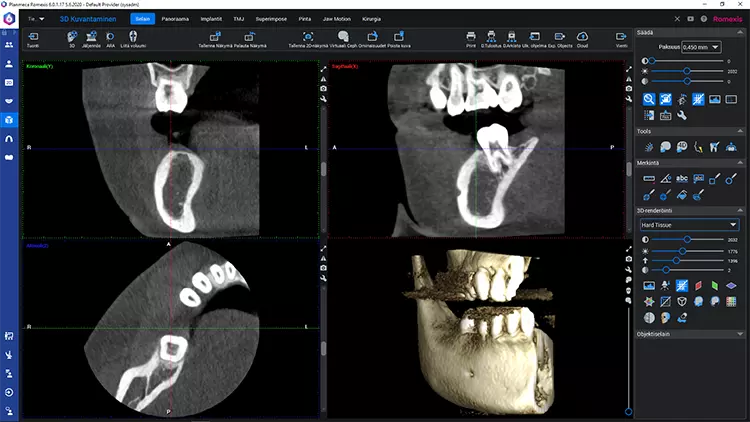Screen dimensions: 750x422
Task: Open the Hard Tissue rendering preset dropdown
Action: [689, 225]
